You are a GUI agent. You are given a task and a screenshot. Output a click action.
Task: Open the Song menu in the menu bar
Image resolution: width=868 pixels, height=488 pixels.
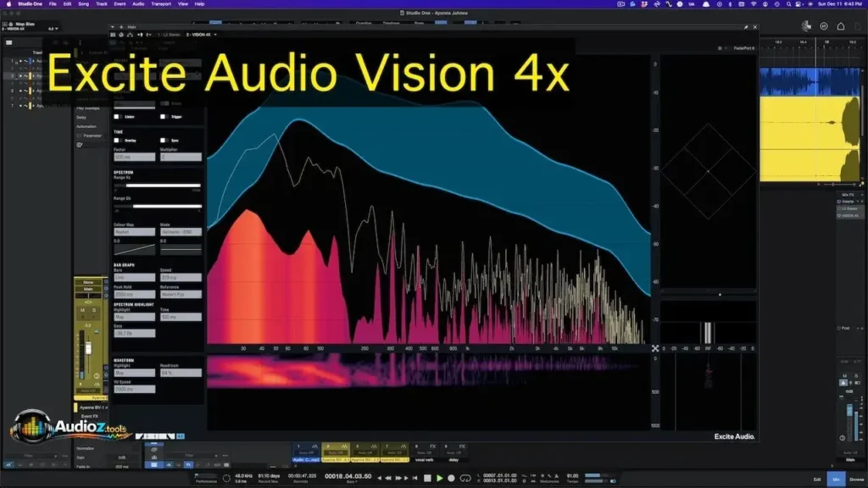(x=83, y=3)
